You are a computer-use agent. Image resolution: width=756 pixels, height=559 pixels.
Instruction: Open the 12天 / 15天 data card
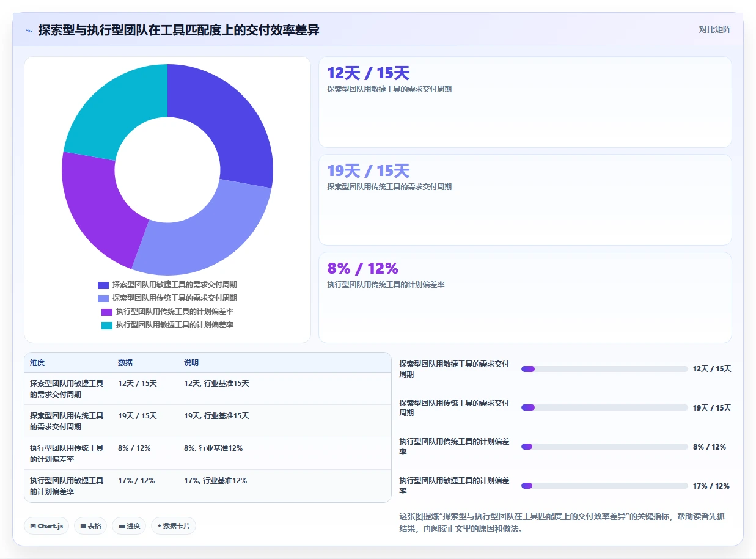pos(525,102)
